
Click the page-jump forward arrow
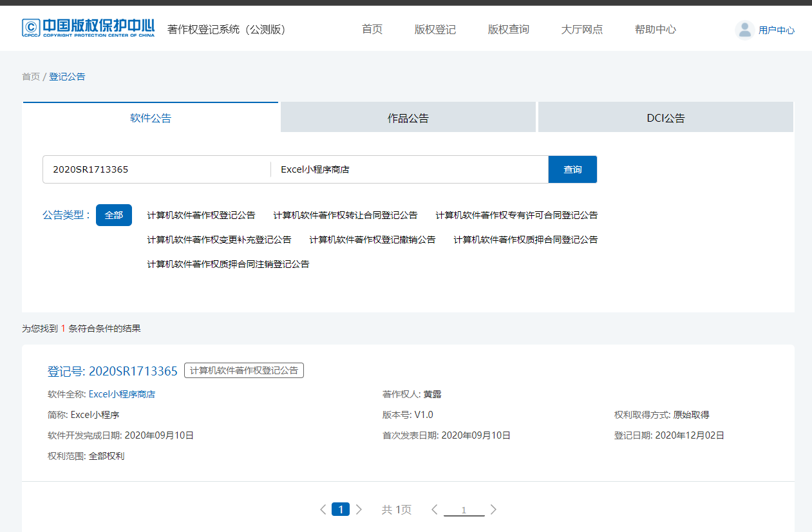click(x=493, y=509)
